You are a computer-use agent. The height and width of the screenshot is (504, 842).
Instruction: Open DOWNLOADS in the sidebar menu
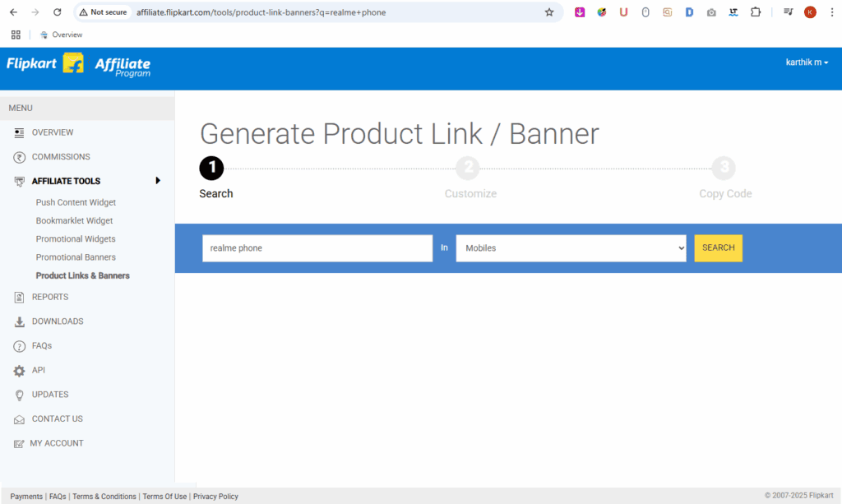58,321
